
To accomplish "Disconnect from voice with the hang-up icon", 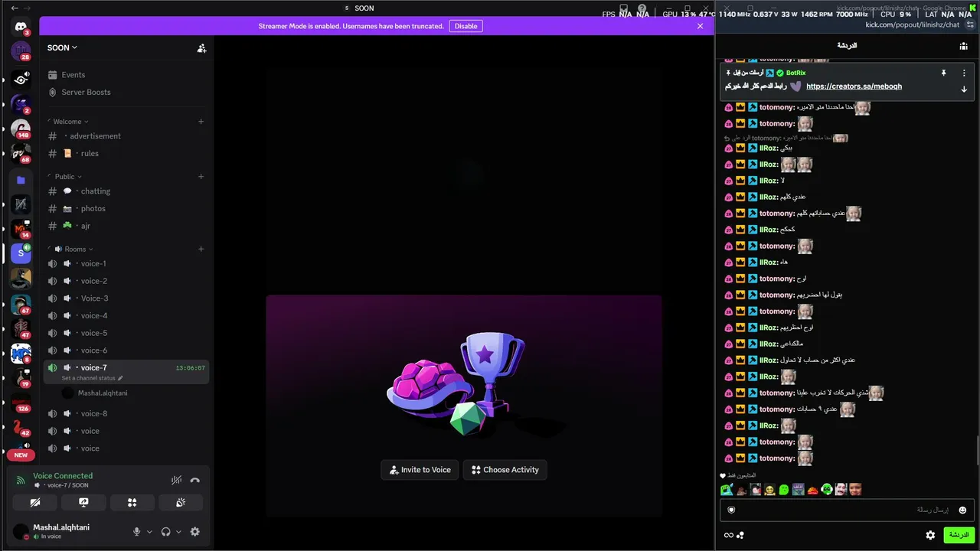I will tap(195, 481).
